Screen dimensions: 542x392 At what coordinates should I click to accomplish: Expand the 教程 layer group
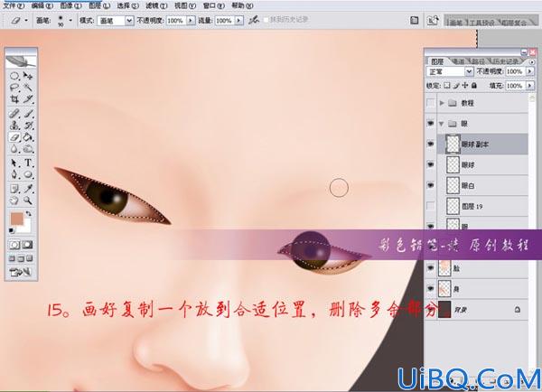click(442, 103)
